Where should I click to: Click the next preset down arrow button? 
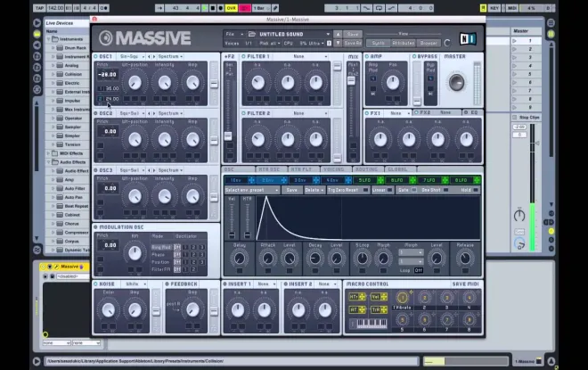click(x=338, y=43)
